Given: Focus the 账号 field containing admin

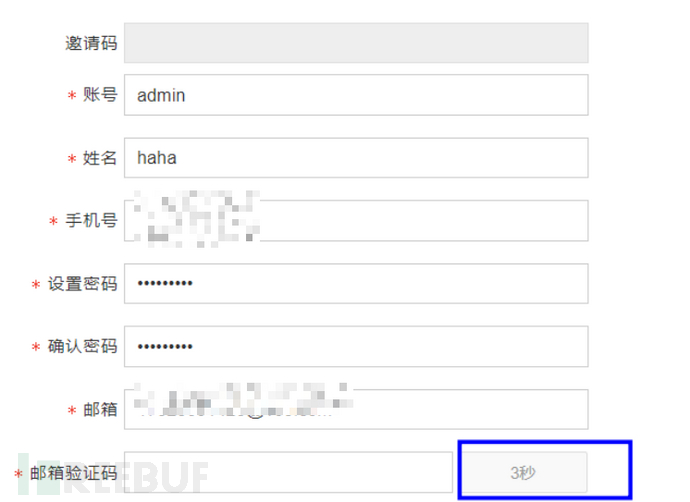Looking at the screenshot, I should [x=356, y=95].
